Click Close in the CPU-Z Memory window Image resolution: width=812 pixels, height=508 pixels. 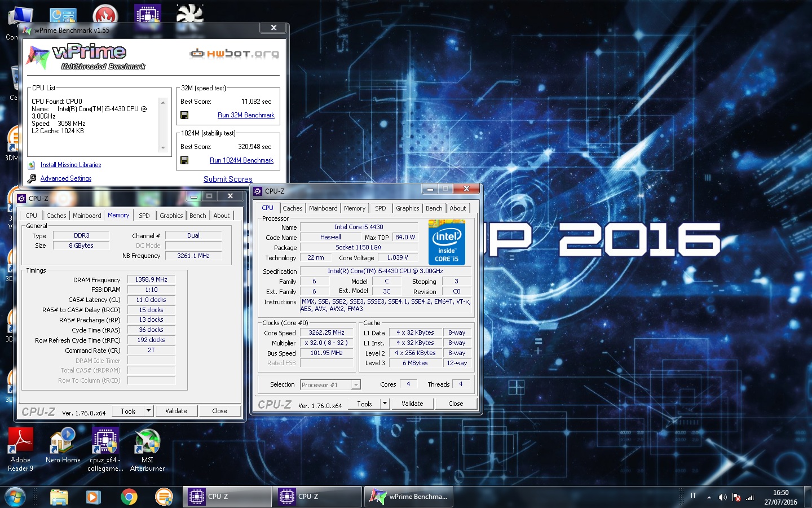tap(220, 411)
